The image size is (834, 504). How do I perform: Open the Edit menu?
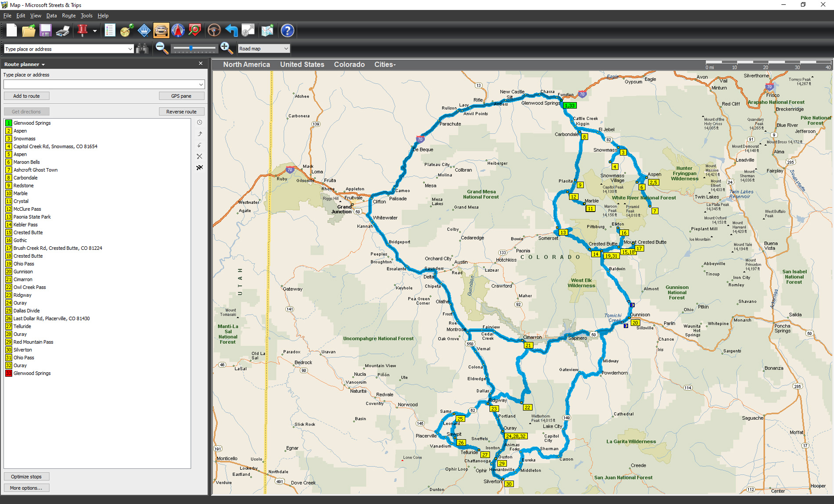pyautogui.click(x=21, y=16)
